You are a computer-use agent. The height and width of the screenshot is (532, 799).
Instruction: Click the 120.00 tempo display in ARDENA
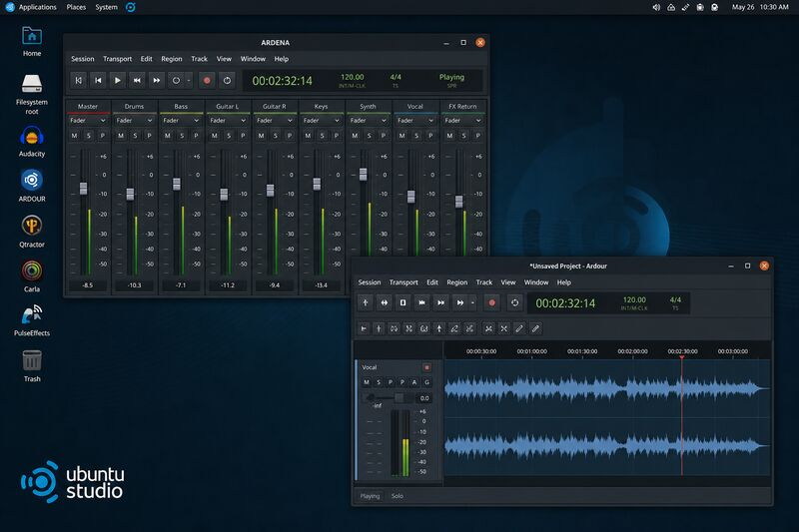tap(353, 80)
